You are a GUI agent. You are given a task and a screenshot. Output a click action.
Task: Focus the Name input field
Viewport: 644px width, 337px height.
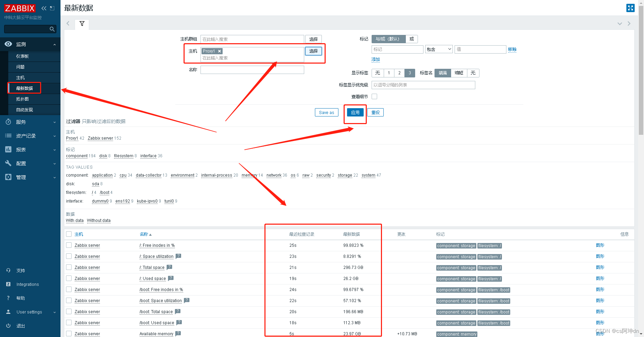tap(252, 70)
